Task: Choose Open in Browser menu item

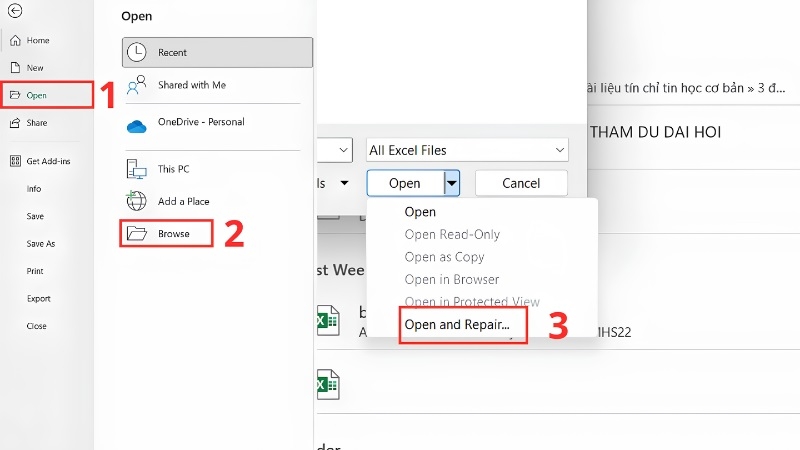Action: [452, 280]
